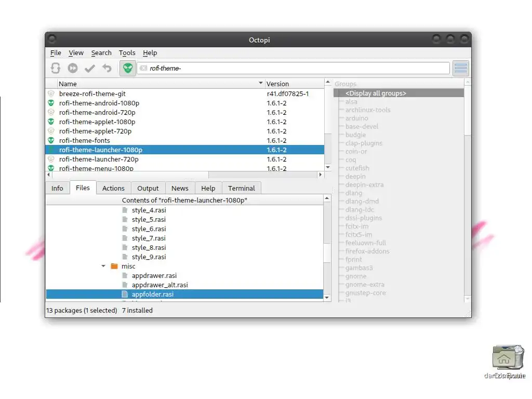
Task: Select the archlinux-tools group
Action: (368, 110)
